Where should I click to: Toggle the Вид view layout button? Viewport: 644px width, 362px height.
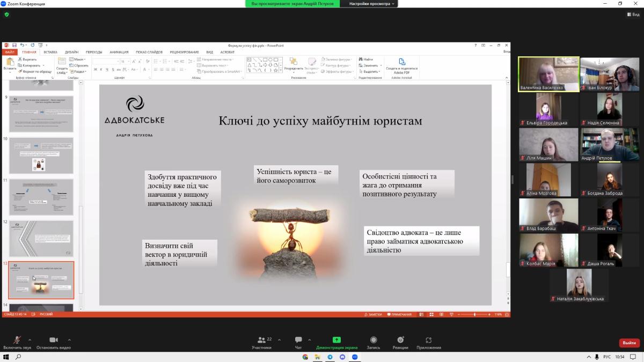coord(633,14)
